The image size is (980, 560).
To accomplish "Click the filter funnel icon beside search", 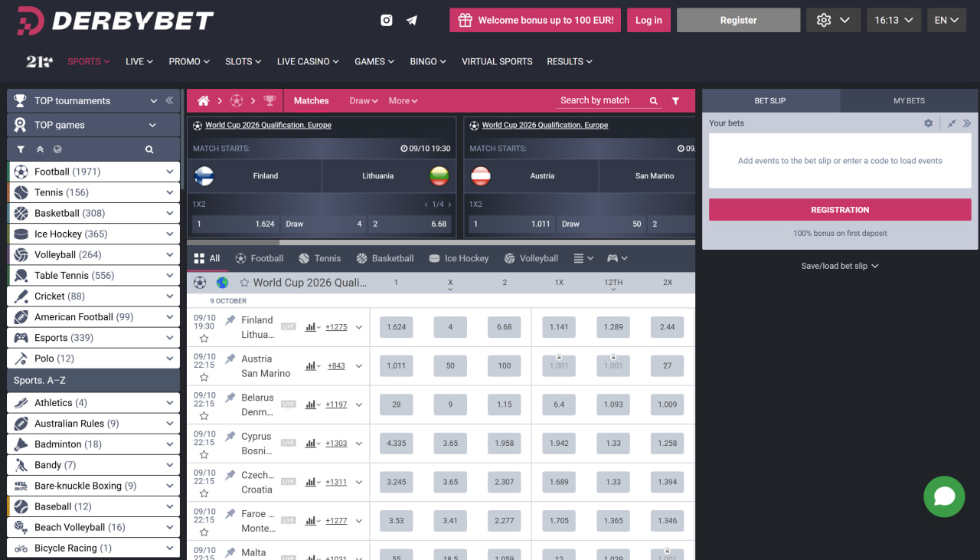I will (675, 100).
